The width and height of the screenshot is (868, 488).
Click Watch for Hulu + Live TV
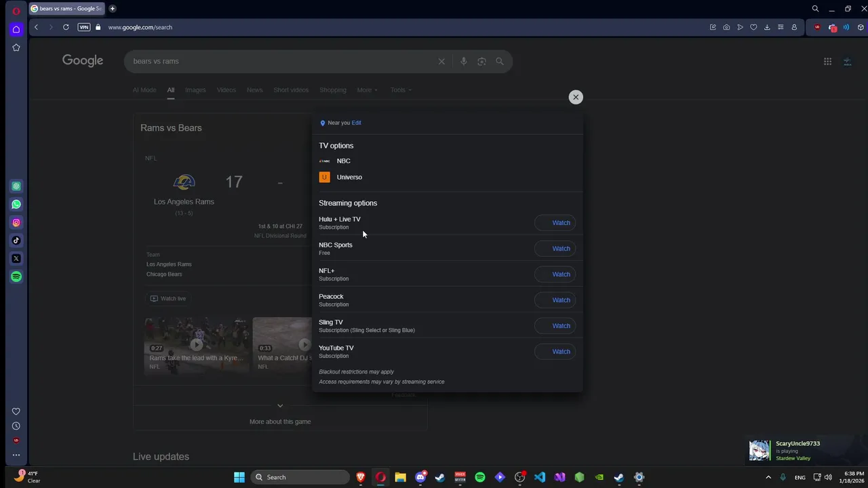tap(555, 223)
